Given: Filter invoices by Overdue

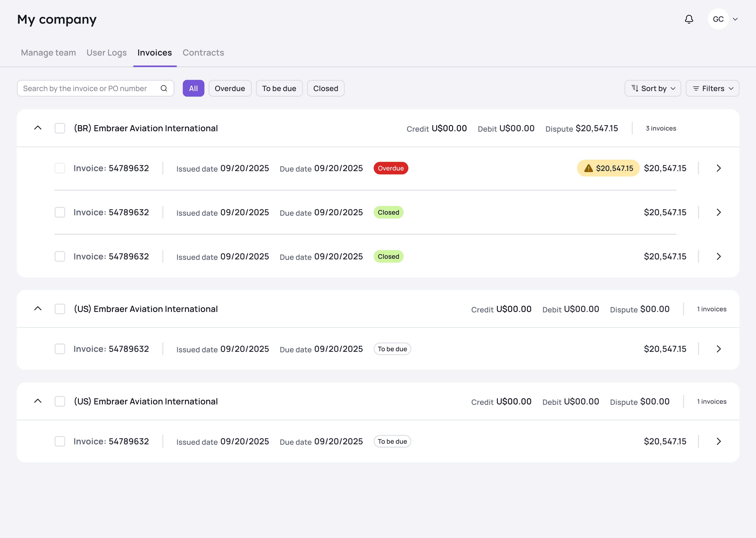Looking at the screenshot, I should click(230, 88).
